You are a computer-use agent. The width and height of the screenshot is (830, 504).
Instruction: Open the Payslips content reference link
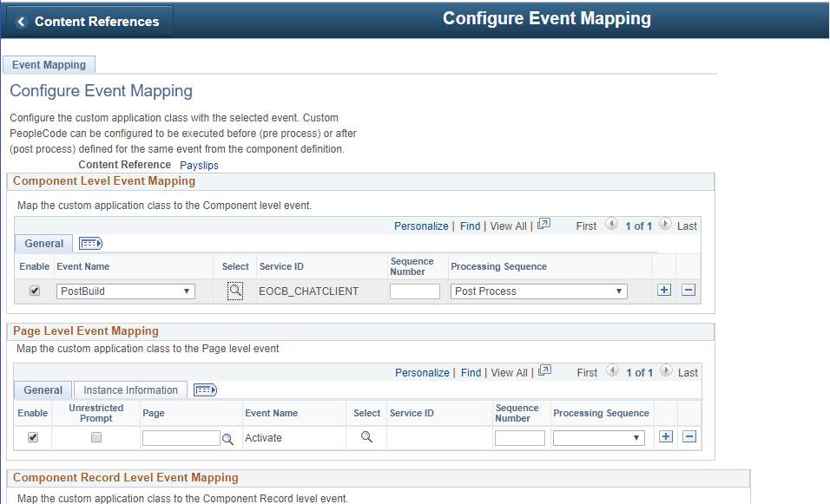click(x=199, y=165)
